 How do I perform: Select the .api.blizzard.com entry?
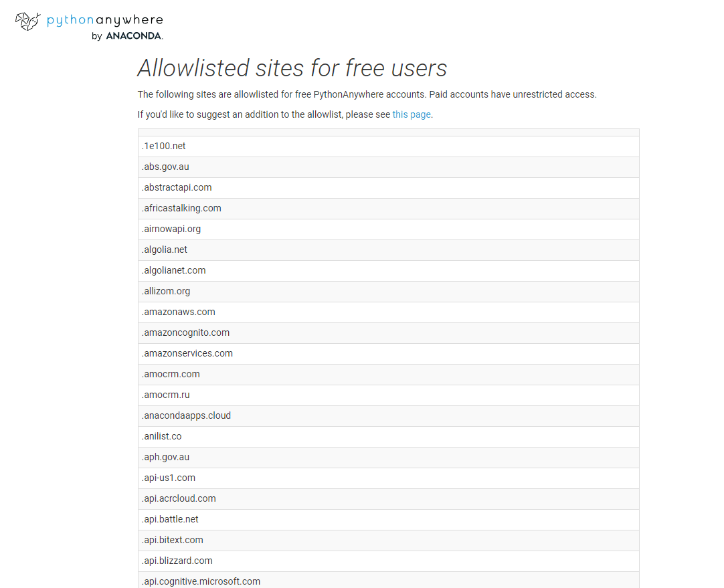click(x=177, y=561)
